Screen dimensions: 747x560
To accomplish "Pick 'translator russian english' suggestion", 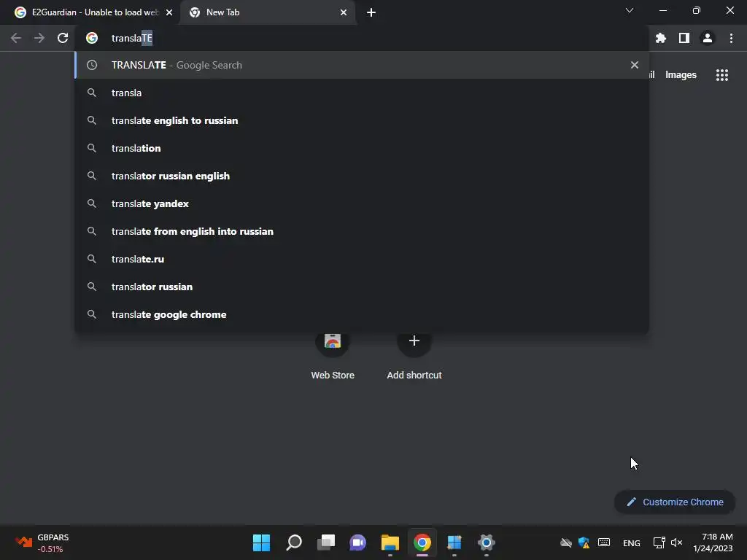I will click(x=362, y=176).
